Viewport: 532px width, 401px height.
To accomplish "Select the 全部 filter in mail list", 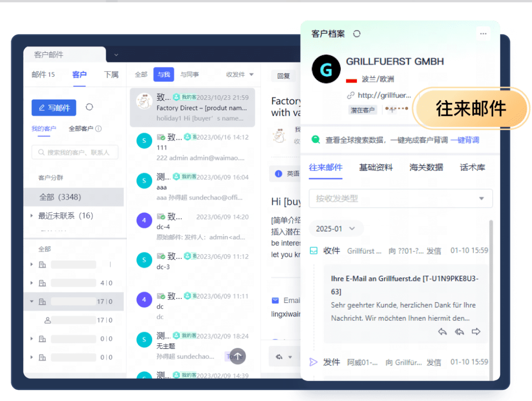I will click(141, 74).
